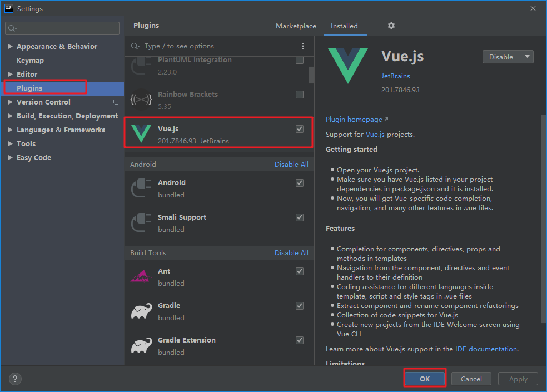Screen dimensions: 547x392
Task: Focus the settings search field
Action: [62, 28]
